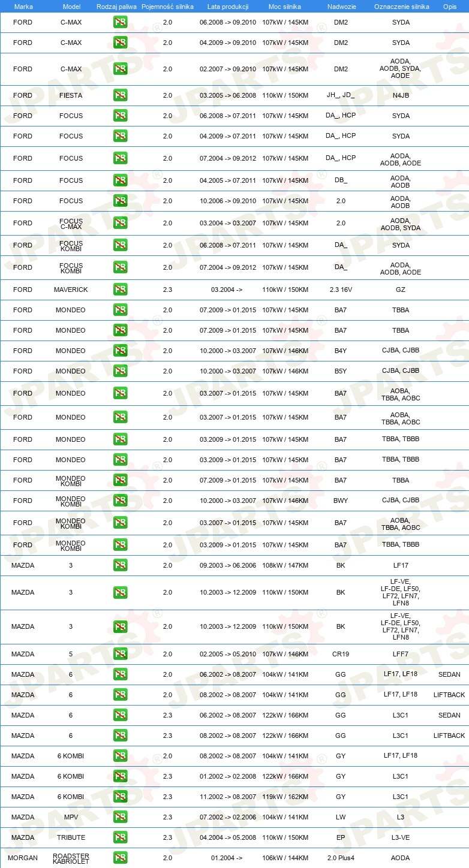Click body code B4Y cell
This screenshot has width=469, height=868.
tap(341, 351)
